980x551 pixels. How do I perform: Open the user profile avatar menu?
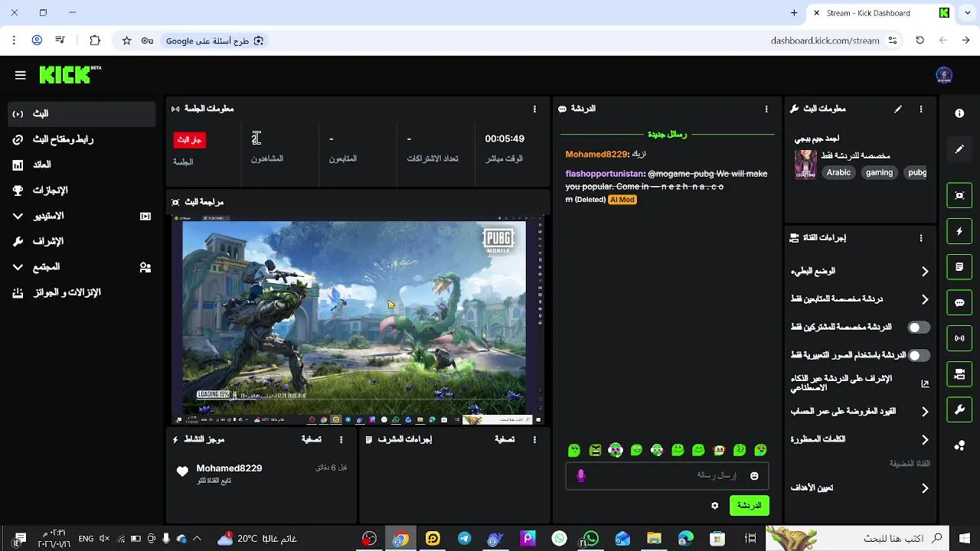point(944,75)
